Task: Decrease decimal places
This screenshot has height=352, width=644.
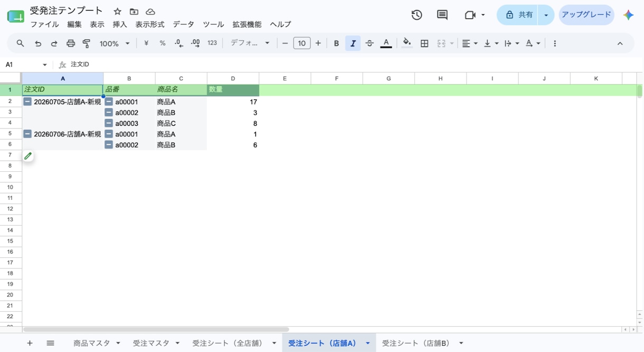Action: [x=179, y=43]
